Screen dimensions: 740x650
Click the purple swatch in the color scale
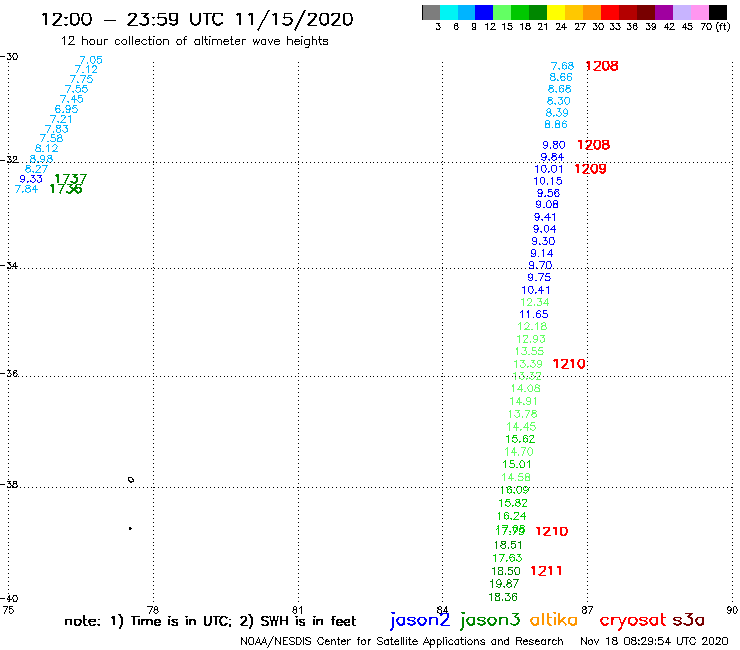pyautogui.click(x=664, y=12)
